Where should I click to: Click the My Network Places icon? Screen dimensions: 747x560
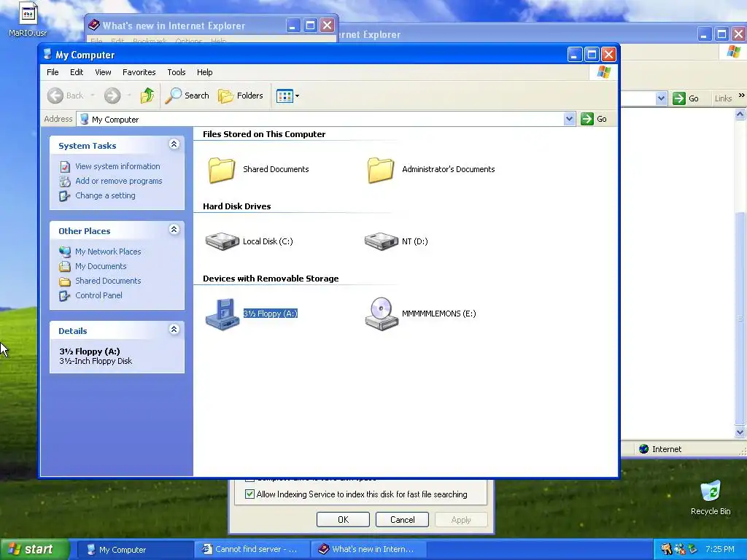[x=65, y=252]
